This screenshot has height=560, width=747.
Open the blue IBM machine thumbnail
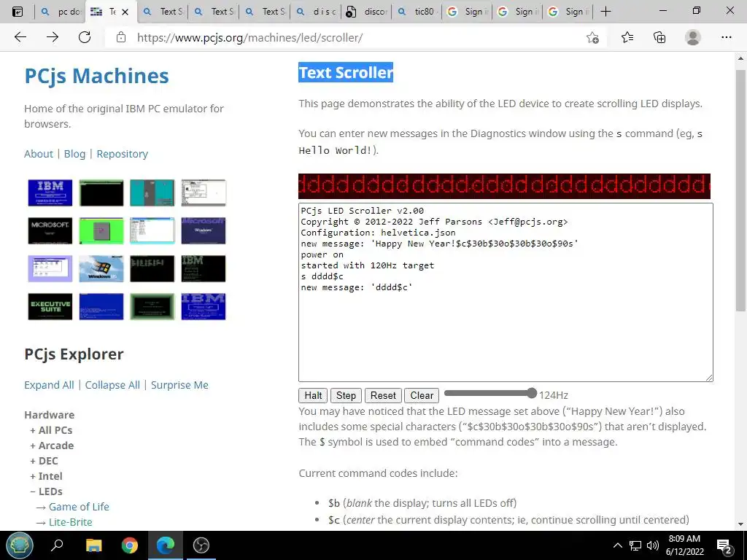coord(50,192)
